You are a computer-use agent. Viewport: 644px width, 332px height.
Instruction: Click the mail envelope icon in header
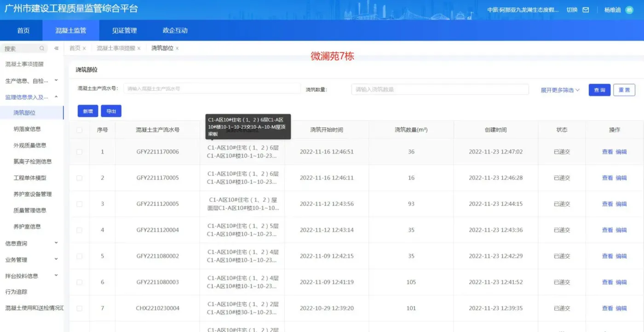(x=586, y=10)
